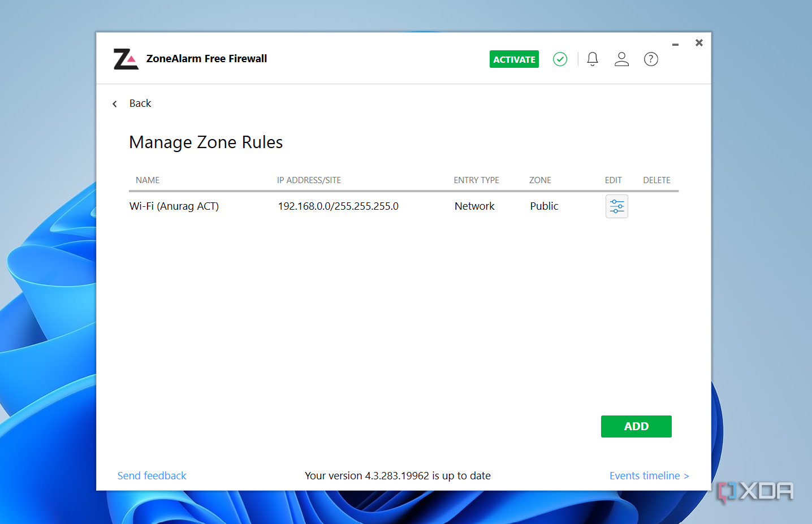
Task: Click the ZoneAlarm Free Firewall title text
Action: coord(206,59)
